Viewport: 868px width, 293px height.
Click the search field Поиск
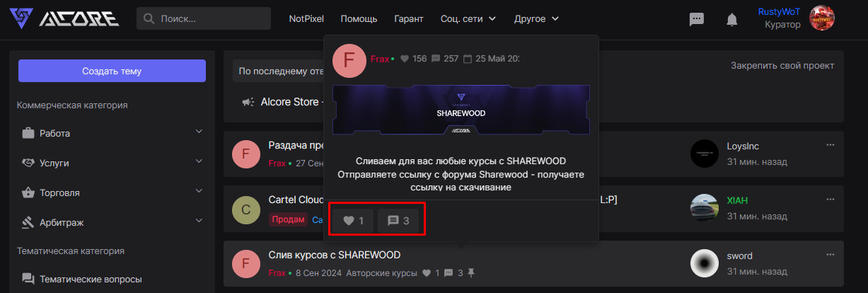coord(204,18)
